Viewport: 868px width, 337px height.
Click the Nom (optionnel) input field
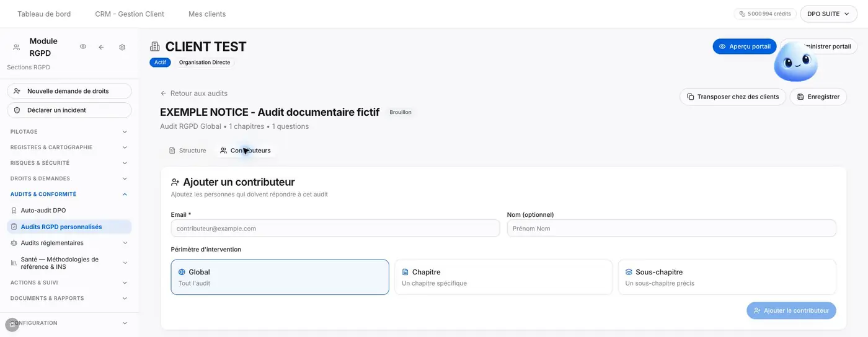(671, 228)
